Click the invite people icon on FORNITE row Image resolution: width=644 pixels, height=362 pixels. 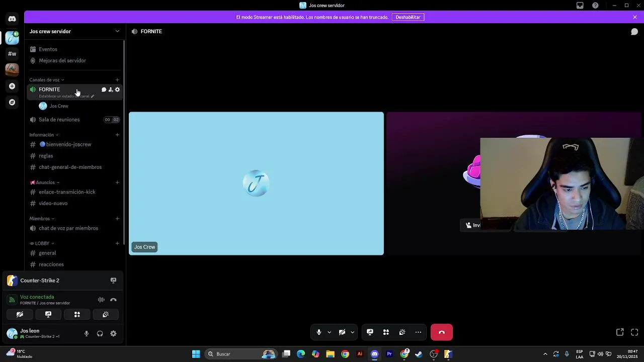111,89
